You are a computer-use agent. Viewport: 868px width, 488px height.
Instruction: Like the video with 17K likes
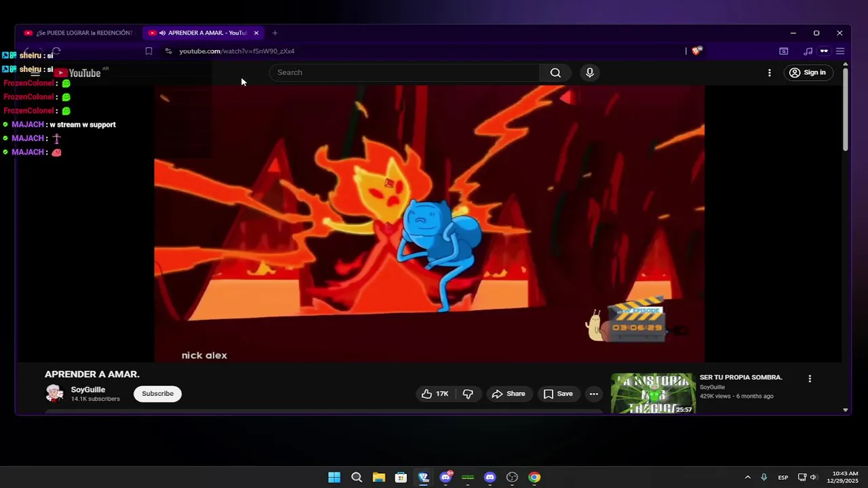coord(435,394)
